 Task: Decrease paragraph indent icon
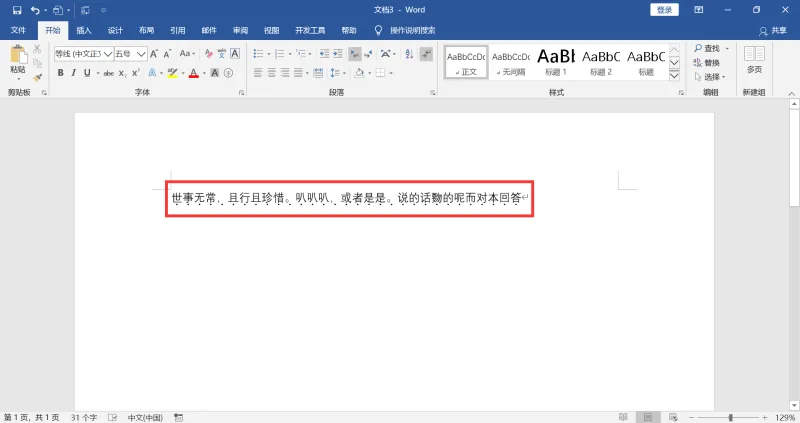pos(324,54)
